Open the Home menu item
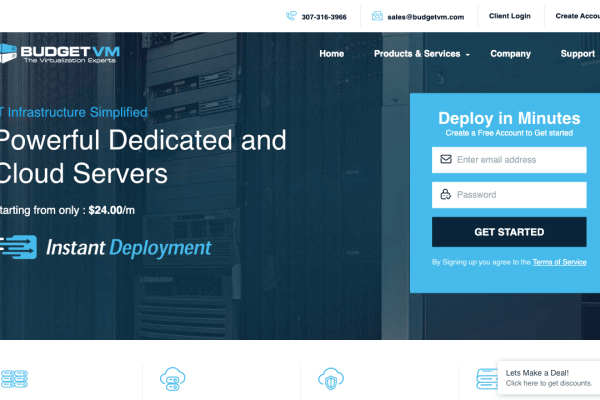 click(332, 54)
